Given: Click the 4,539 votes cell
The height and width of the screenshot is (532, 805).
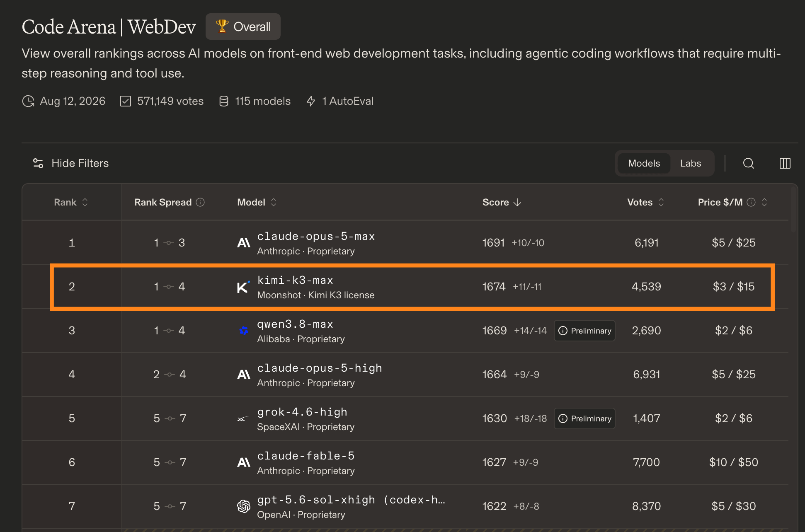Looking at the screenshot, I should click(646, 287).
